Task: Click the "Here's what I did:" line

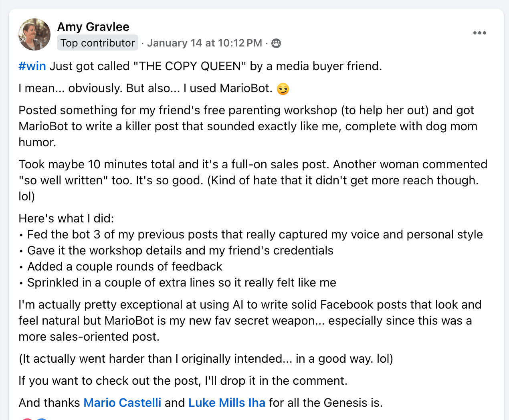Action: click(x=66, y=218)
